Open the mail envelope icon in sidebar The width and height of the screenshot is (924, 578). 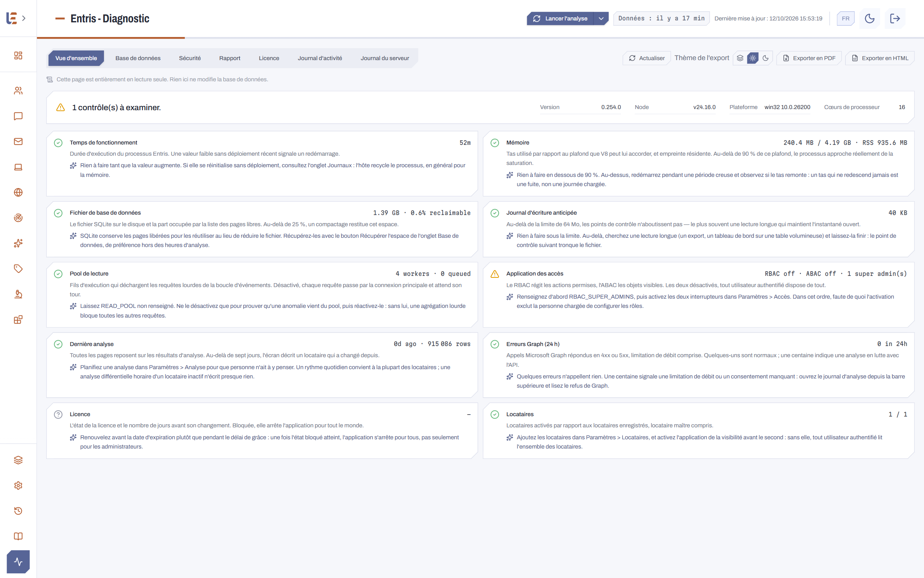[18, 141]
